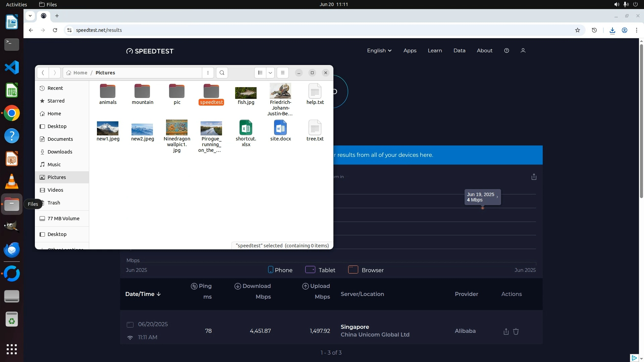Open view options dropdown arrow in Files
This screenshot has width=644, height=362.
(270, 73)
